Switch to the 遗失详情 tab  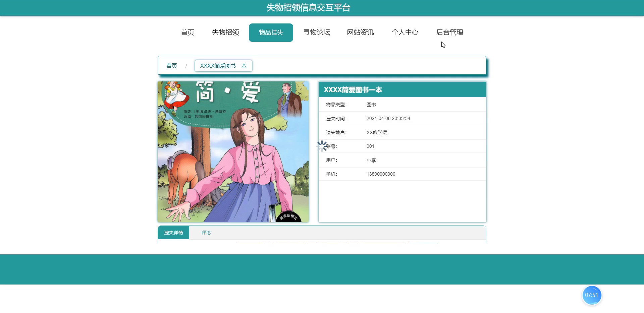pos(173,233)
